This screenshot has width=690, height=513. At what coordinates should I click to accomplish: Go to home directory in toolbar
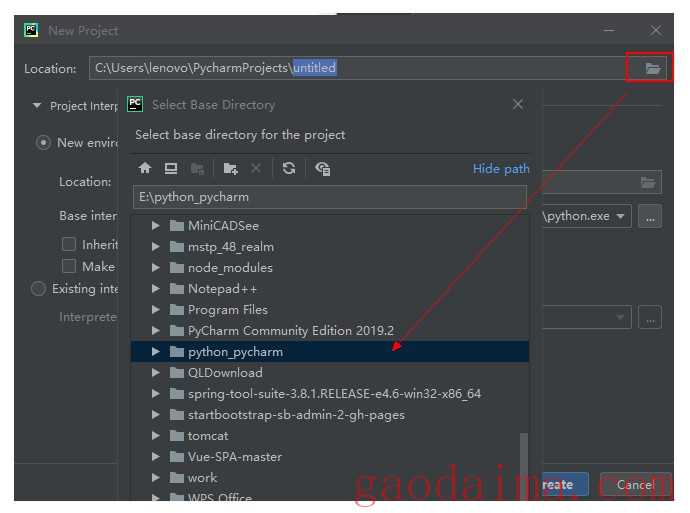145,168
